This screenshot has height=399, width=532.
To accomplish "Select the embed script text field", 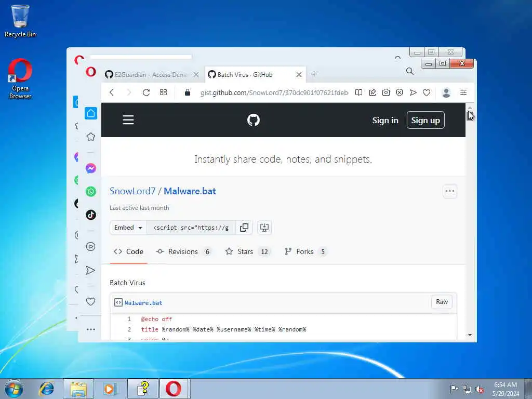I will click(x=191, y=228).
